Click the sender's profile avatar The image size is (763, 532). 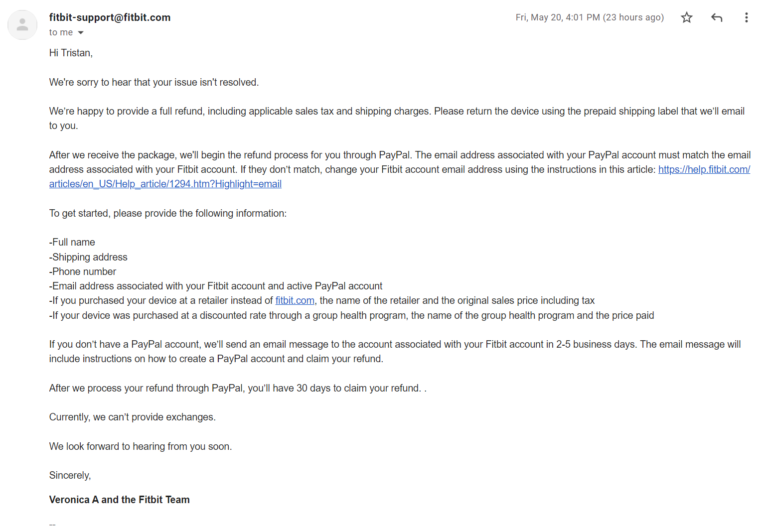click(x=22, y=24)
